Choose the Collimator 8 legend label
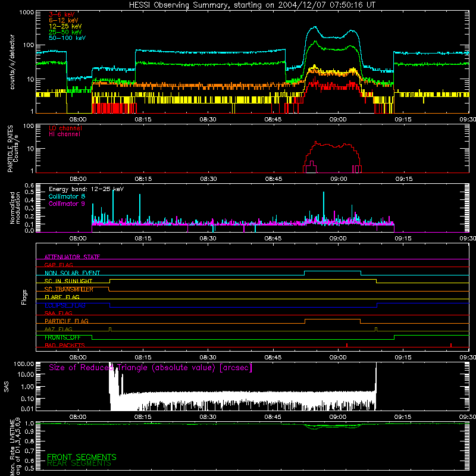This screenshot has width=476, height=476. tap(67, 196)
